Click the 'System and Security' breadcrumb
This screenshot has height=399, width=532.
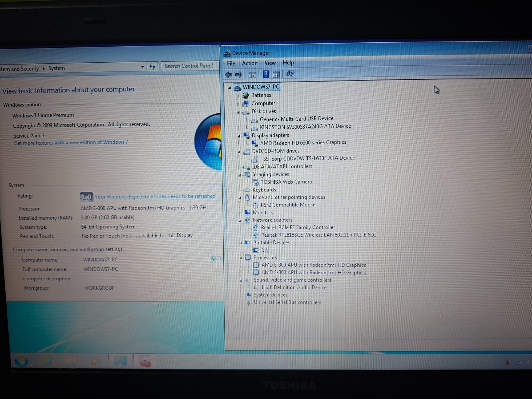click(x=19, y=69)
